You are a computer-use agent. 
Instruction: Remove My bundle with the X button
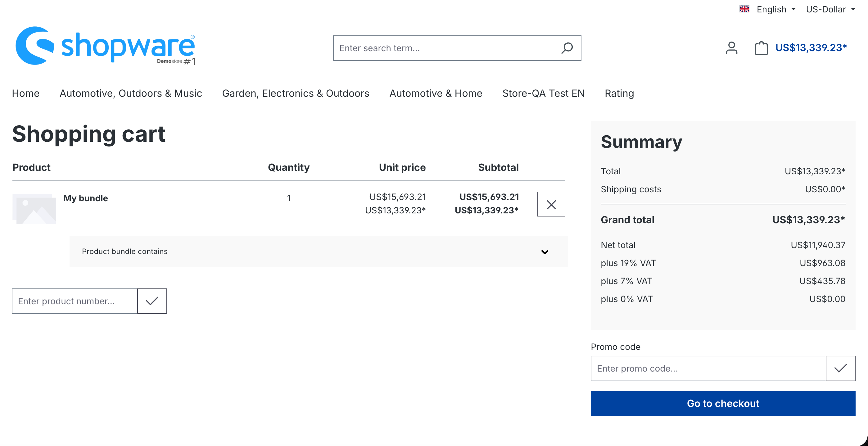tap(551, 204)
